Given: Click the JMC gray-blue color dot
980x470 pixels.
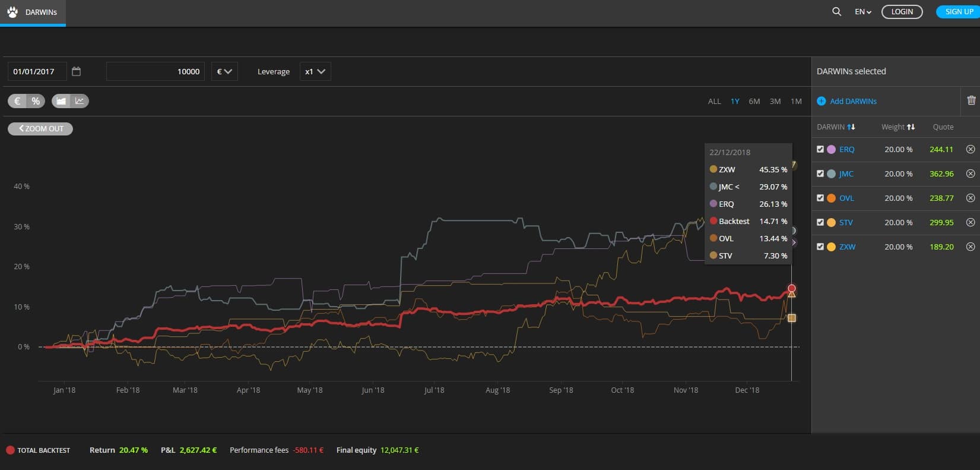Looking at the screenshot, I should 831,174.
